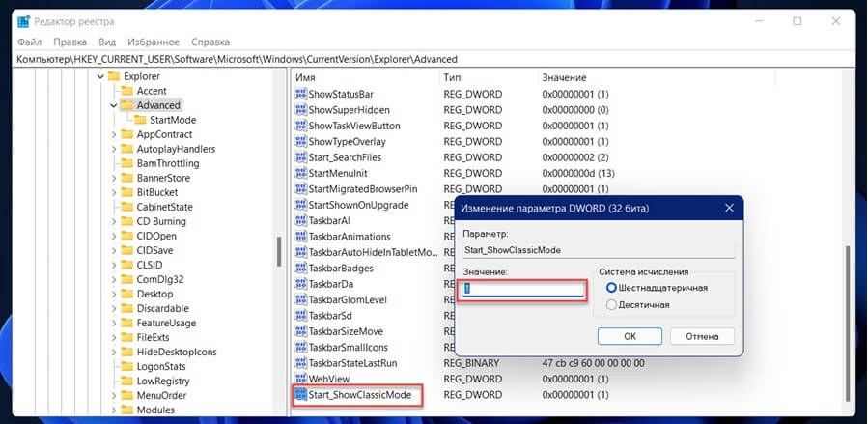Image resolution: width=868 pixels, height=424 pixels.
Task: Click the tree pane vertical scrollbar thumb
Action: coord(280,251)
